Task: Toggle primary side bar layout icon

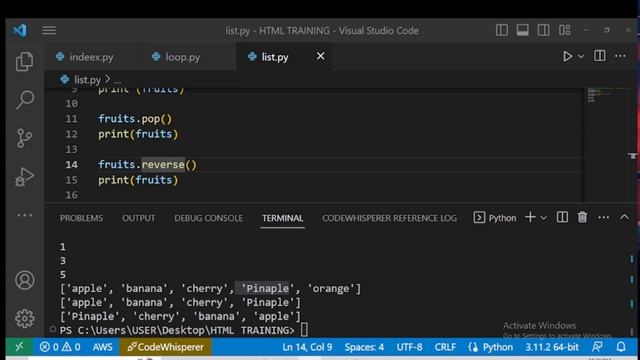Action: click(x=502, y=30)
